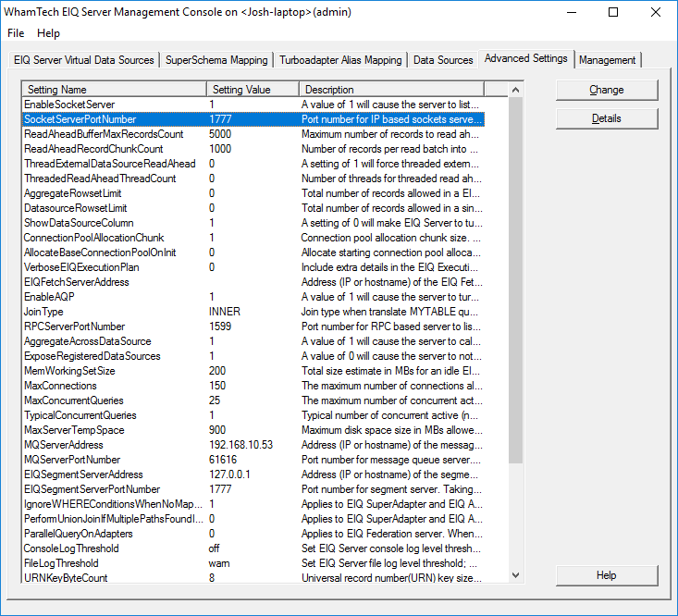Select the ConsoleLogThreshold row
678x616 pixels.
(x=253, y=548)
